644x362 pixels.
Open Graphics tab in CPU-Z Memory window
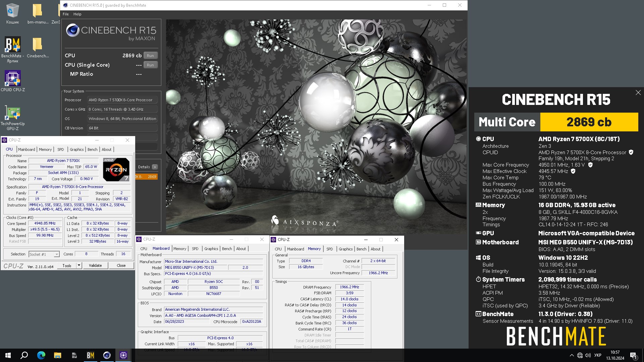pyautogui.click(x=346, y=249)
